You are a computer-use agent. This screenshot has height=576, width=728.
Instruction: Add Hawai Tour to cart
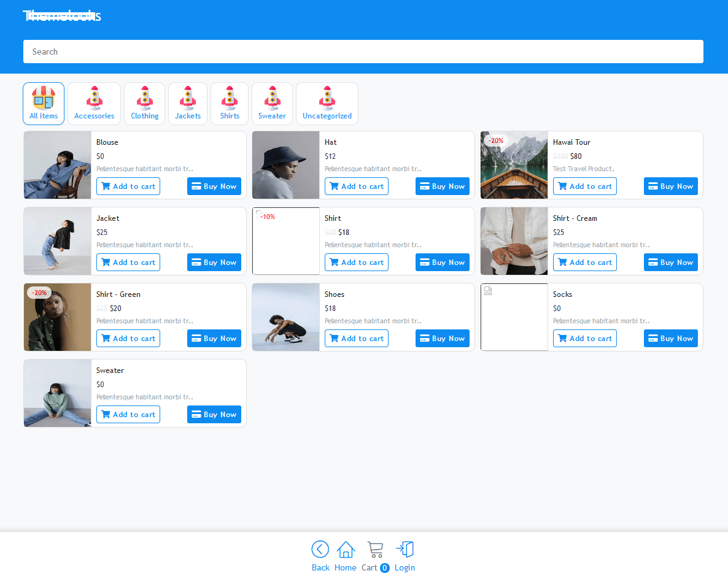[x=584, y=186]
